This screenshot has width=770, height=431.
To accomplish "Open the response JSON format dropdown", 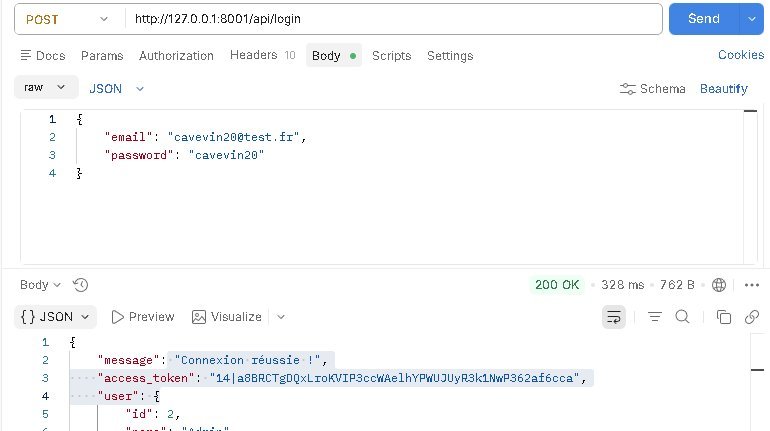I will (55, 317).
